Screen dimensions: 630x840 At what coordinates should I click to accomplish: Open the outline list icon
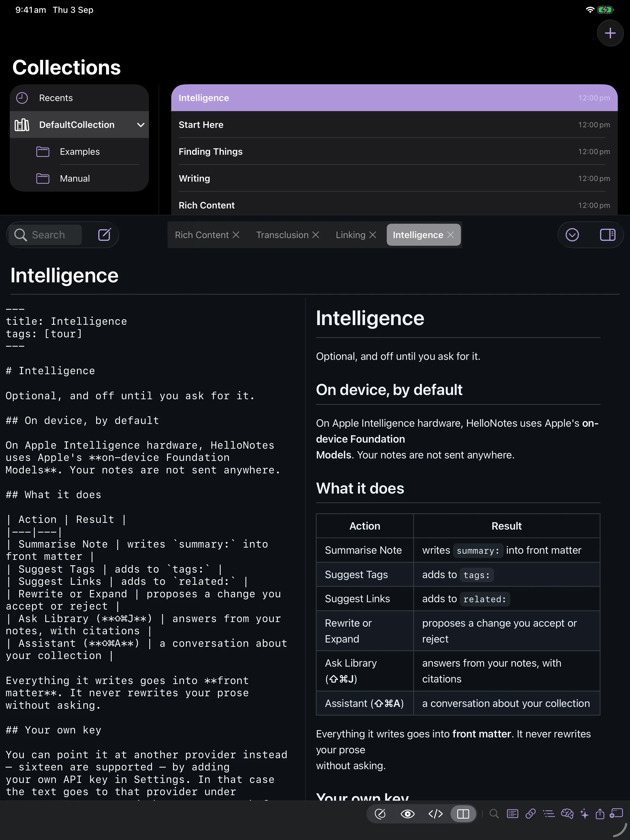pyautogui.click(x=549, y=813)
